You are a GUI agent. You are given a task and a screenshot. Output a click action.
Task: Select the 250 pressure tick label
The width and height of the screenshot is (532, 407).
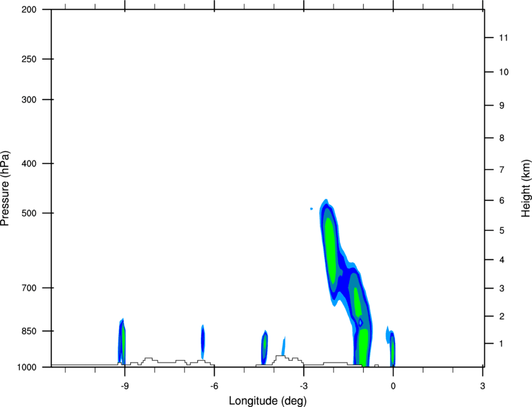tap(29, 59)
